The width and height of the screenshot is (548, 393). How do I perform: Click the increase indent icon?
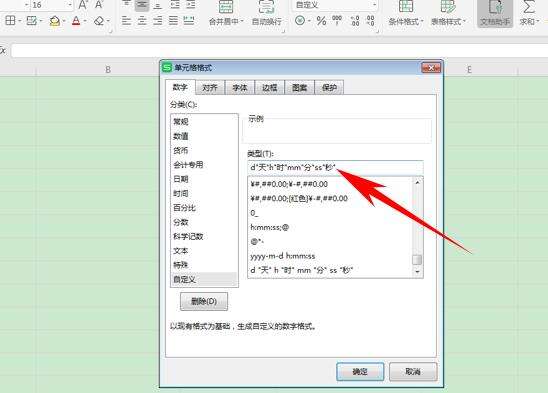[x=190, y=5]
